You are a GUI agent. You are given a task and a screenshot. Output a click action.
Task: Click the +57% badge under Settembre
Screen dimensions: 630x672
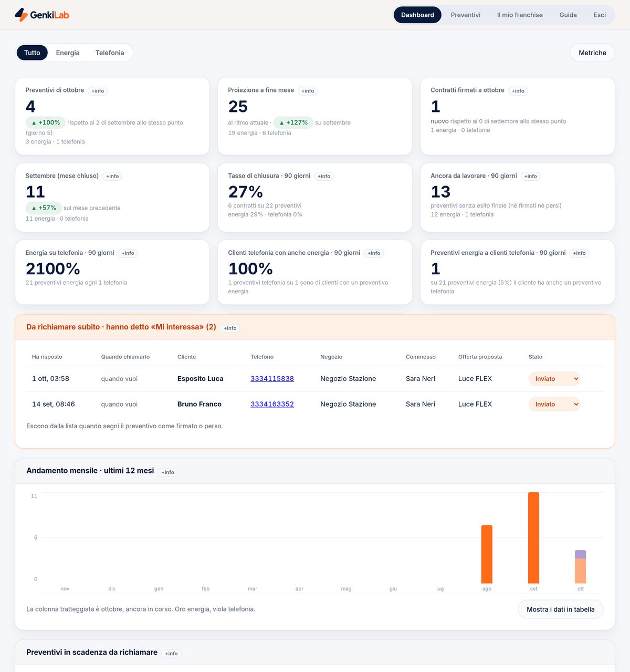pos(44,208)
